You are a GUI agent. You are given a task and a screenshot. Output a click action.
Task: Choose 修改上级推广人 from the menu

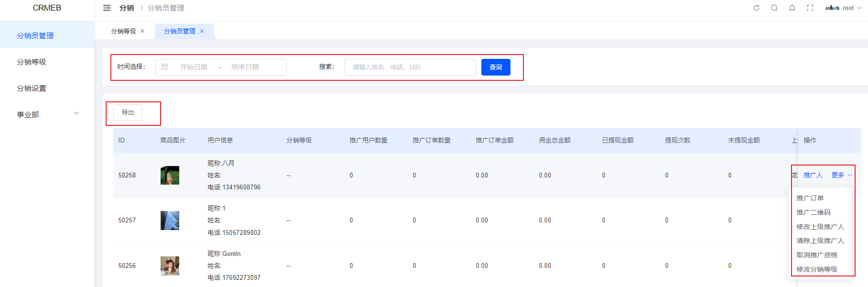coord(820,227)
